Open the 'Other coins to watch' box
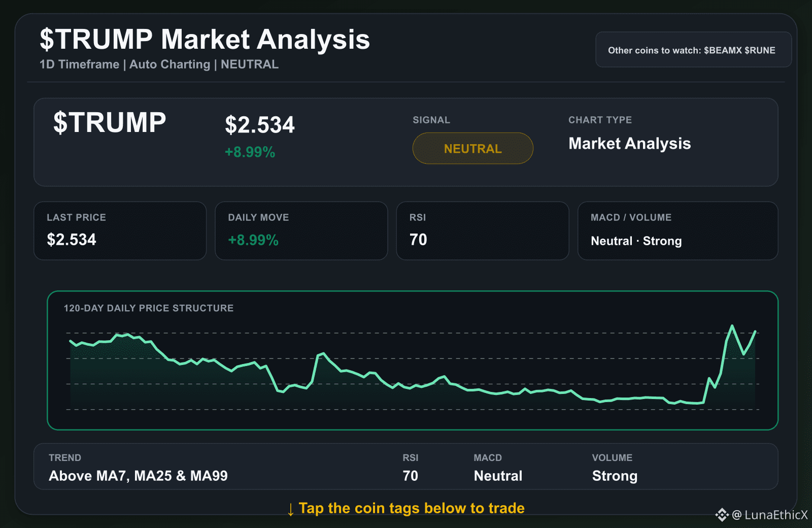The height and width of the screenshot is (528, 812). click(x=693, y=50)
